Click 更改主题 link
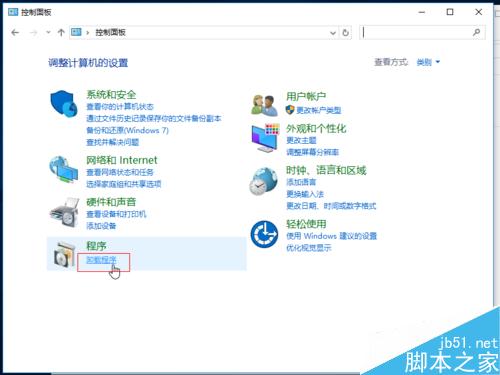The image size is (500, 375). tap(301, 140)
